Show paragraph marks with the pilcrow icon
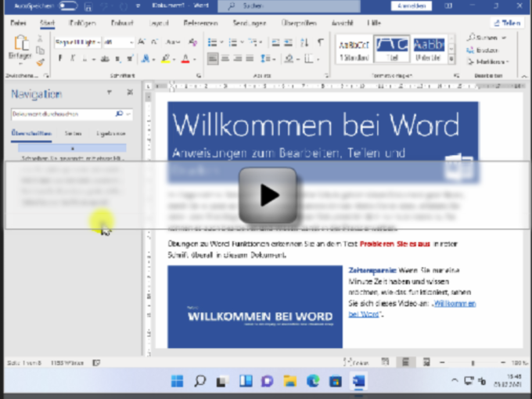The width and height of the screenshot is (532, 399). (x=320, y=42)
